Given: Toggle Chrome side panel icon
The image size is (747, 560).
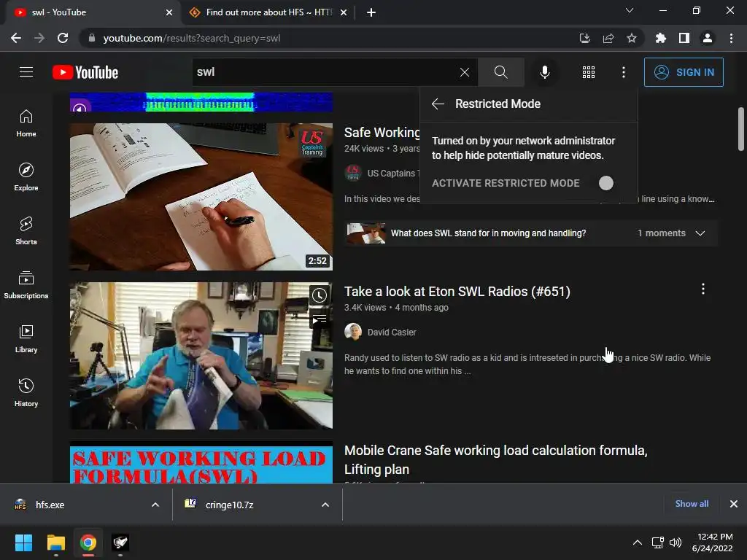Looking at the screenshot, I should [x=684, y=38].
